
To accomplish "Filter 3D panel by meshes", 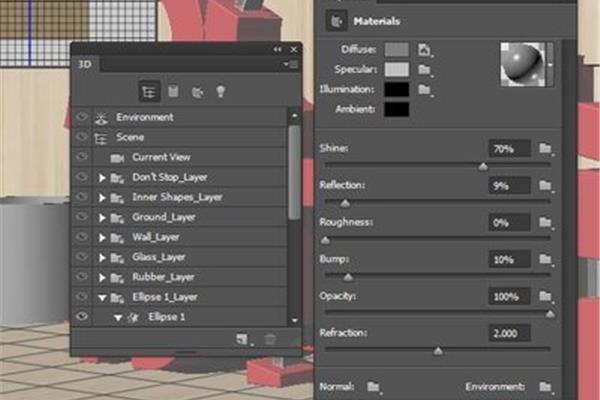I will pos(173,91).
